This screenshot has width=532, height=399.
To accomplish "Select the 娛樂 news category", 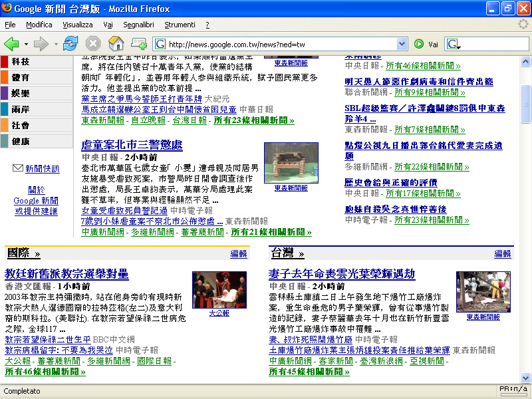I will (x=37, y=93).
